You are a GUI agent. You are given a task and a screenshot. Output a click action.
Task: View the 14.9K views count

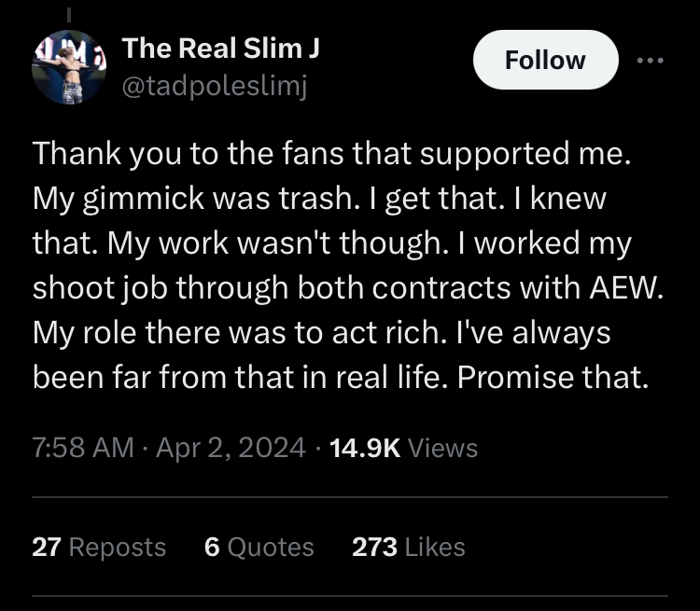click(365, 448)
